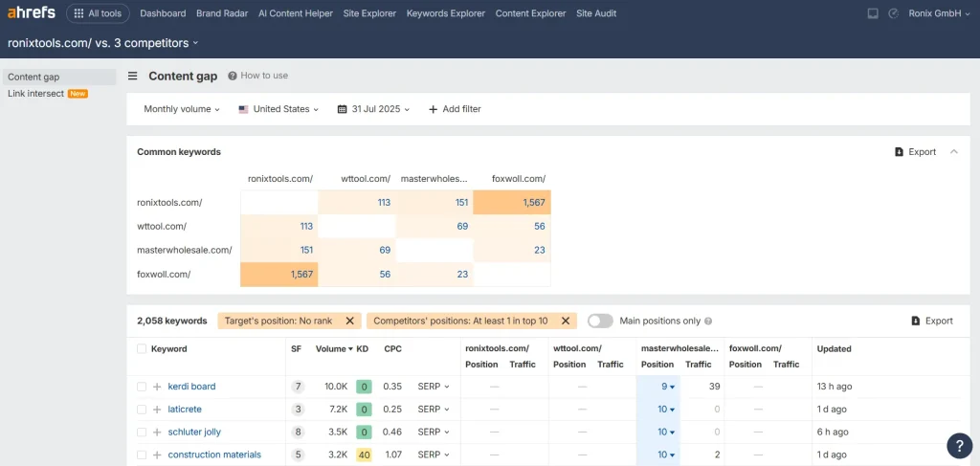This screenshot has height=466, width=980.
Task: Click Add filter
Action: [x=455, y=109]
